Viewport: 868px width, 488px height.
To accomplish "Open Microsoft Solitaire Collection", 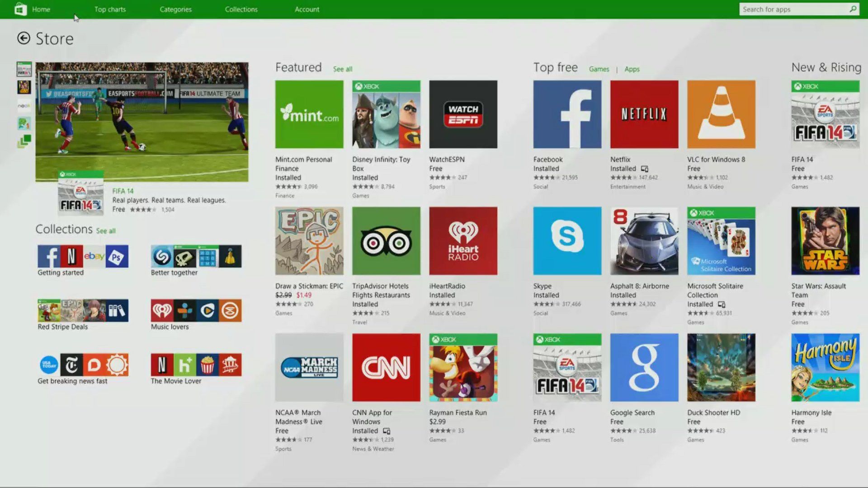I will pyautogui.click(x=721, y=240).
